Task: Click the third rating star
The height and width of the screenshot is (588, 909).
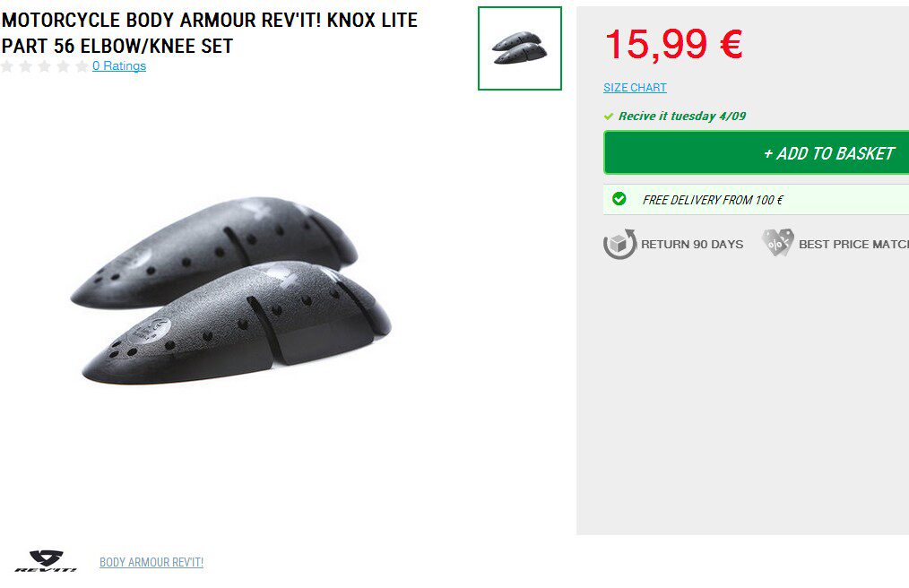Action: pyautogui.click(x=44, y=66)
